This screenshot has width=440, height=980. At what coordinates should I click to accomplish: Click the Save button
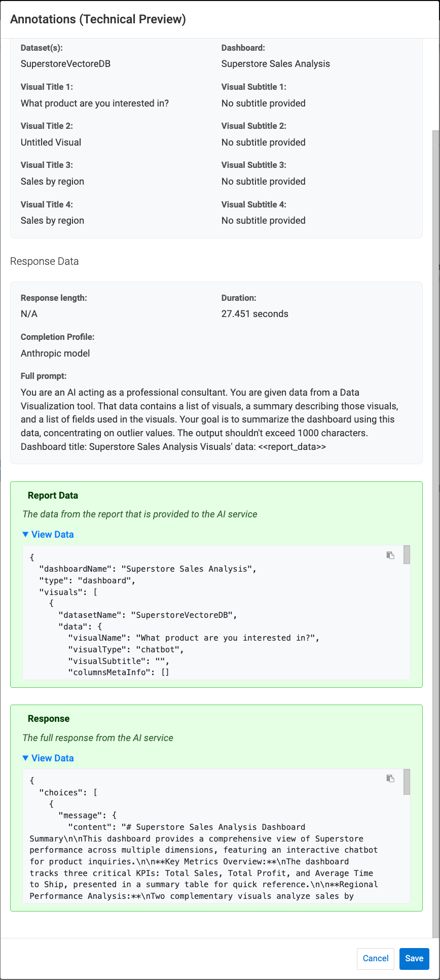click(x=414, y=958)
